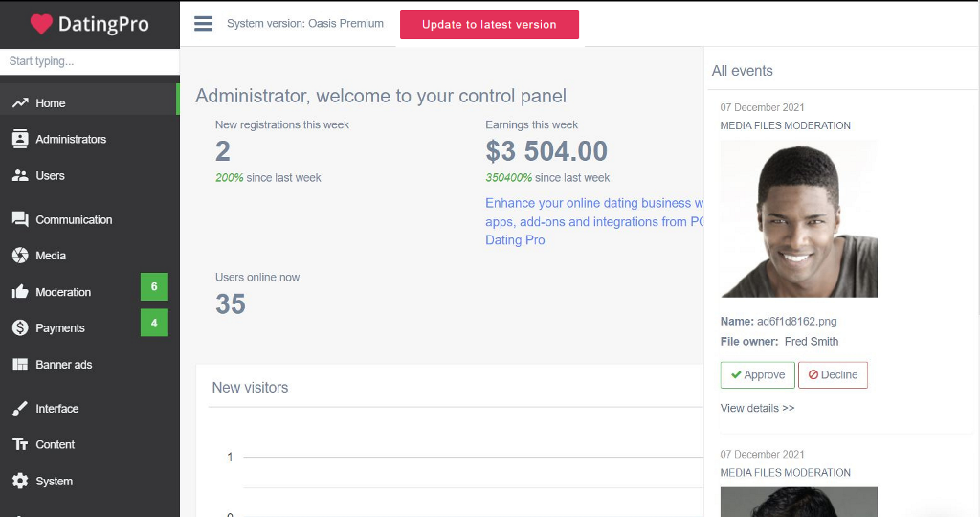This screenshot has width=980, height=517.
Task: Toggle the hamburger menu icon
Action: (203, 24)
